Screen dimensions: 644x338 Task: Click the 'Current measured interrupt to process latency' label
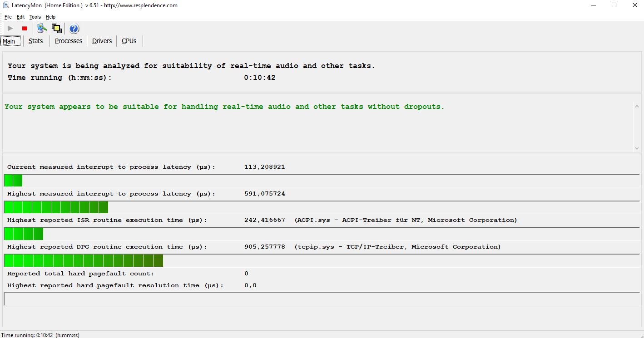pyautogui.click(x=111, y=167)
